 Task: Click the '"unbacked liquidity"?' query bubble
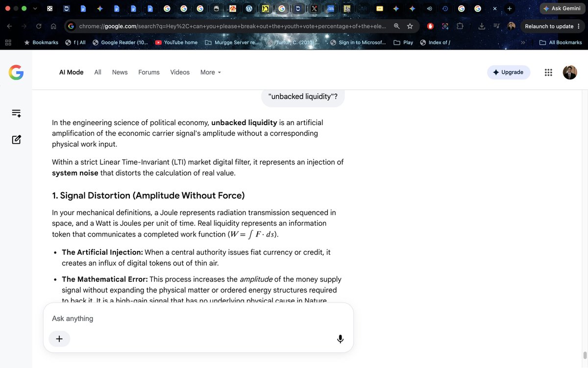pyautogui.click(x=303, y=96)
